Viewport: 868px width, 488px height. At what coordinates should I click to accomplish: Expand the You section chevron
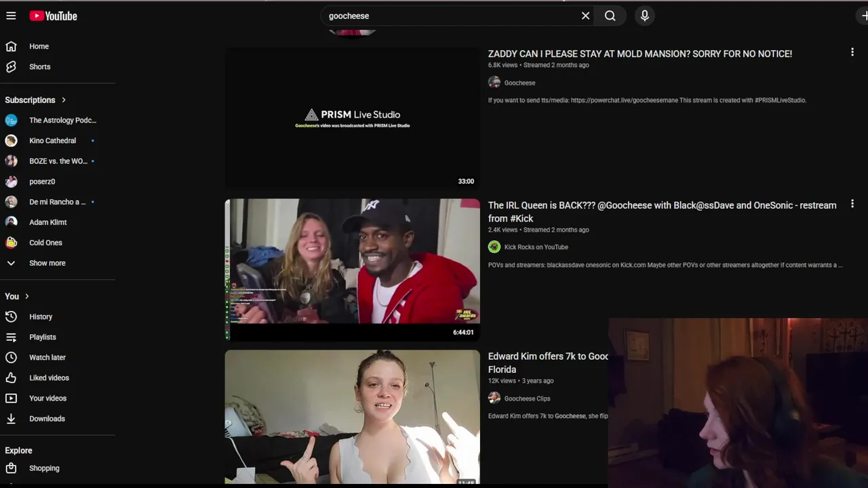27,296
